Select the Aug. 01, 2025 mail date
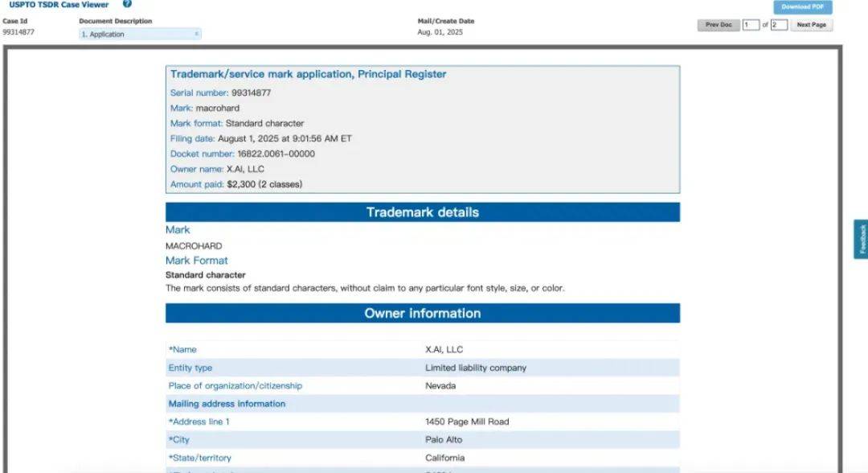The width and height of the screenshot is (868, 473). pyautogui.click(x=440, y=32)
